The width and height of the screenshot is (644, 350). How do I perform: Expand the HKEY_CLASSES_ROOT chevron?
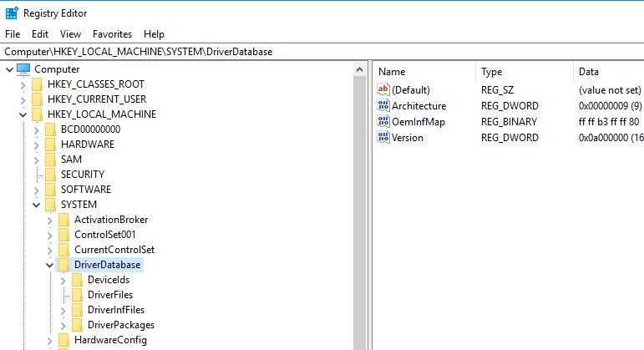tap(23, 85)
